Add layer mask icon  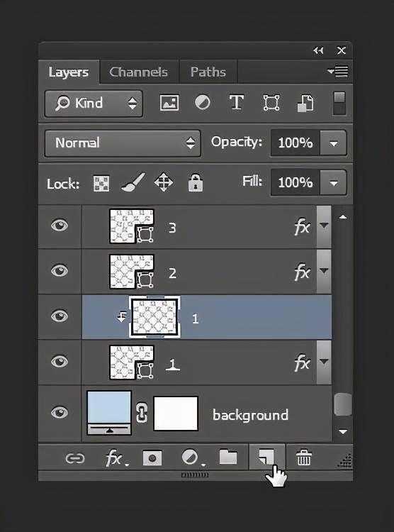(x=152, y=459)
